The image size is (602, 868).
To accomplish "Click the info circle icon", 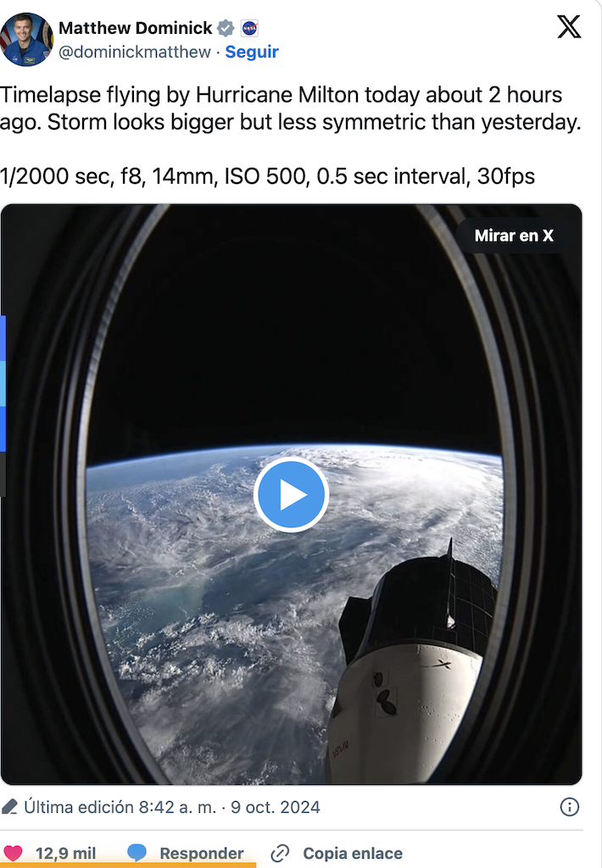I will tap(569, 807).
